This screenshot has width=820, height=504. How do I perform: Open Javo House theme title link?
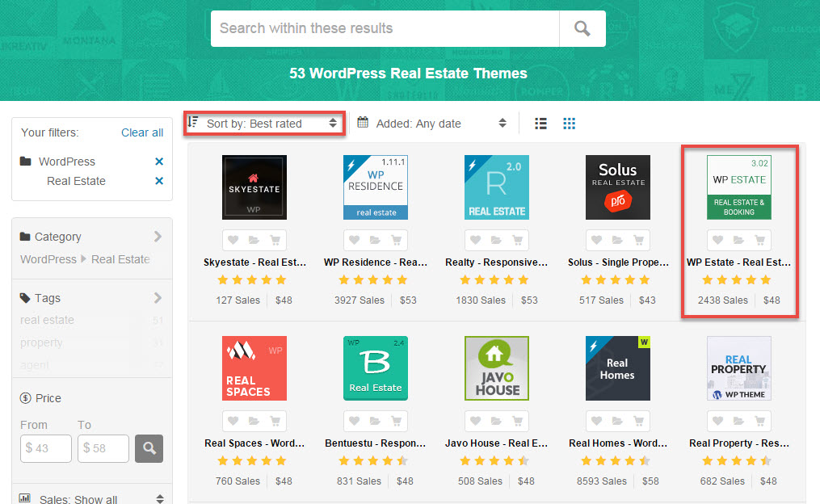[x=496, y=443]
